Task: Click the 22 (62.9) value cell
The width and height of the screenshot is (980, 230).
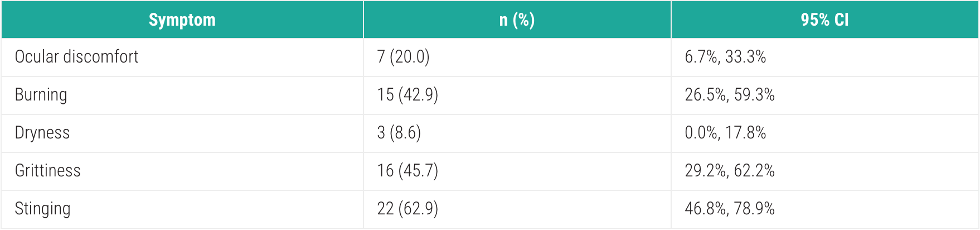Action: pyautogui.click(x=517, y=209)
